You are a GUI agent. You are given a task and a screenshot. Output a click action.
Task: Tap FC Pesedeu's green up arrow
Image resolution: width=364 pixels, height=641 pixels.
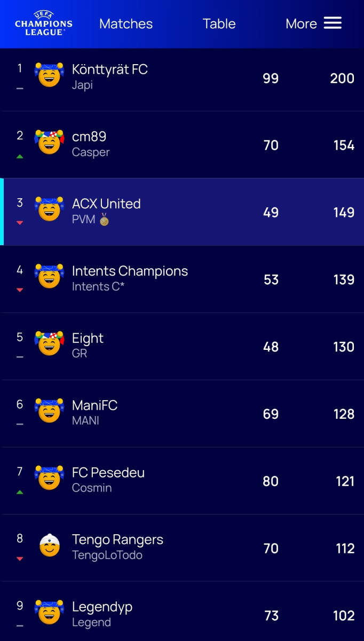point(20,492)
